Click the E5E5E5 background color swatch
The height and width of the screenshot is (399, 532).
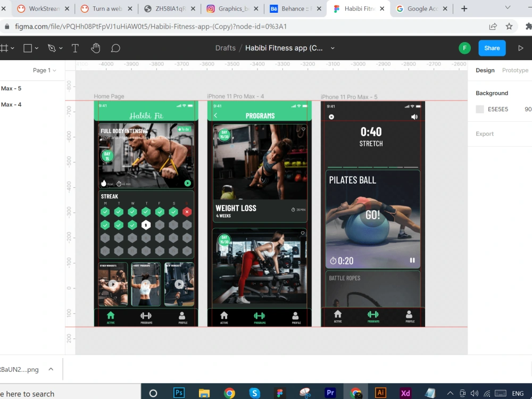tap(480, 109)
